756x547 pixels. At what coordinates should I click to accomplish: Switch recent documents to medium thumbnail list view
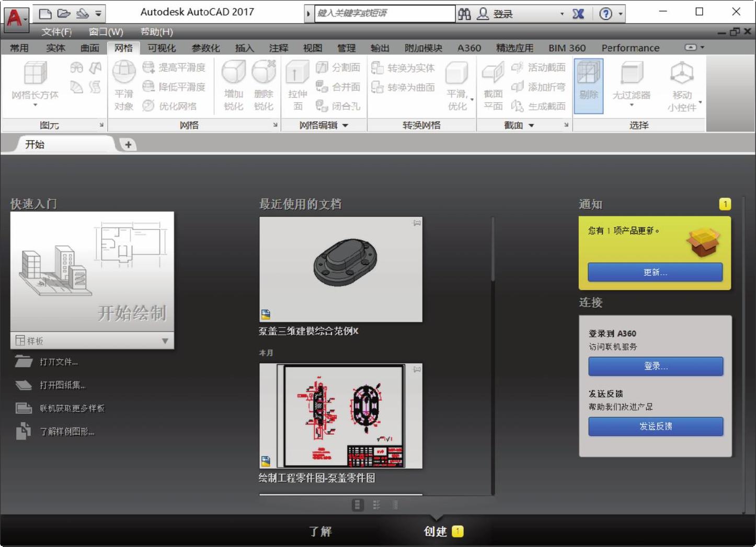coord(376,505)
